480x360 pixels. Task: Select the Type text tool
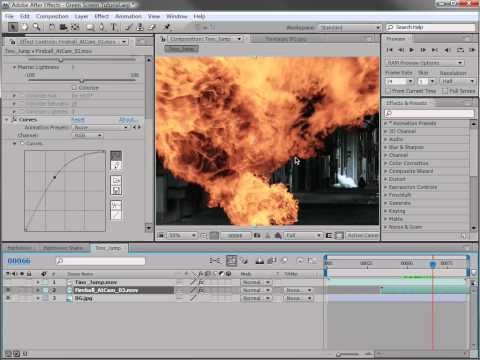pos(114,27)
